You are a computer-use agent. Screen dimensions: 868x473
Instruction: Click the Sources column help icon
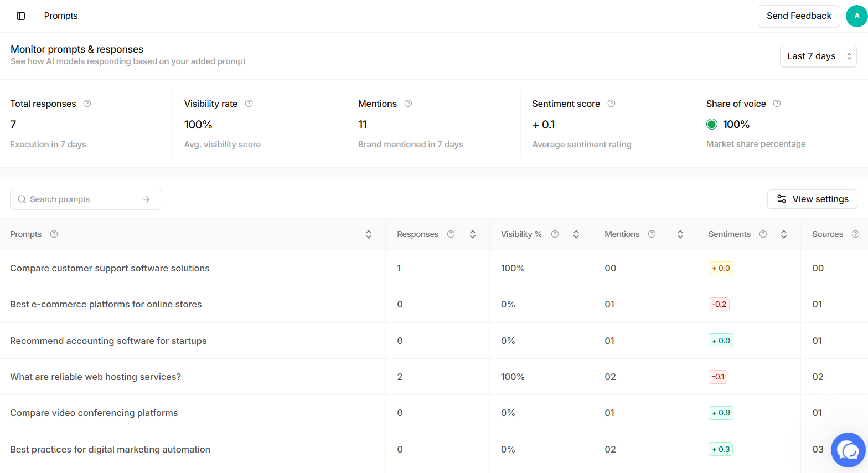point(855,234)
